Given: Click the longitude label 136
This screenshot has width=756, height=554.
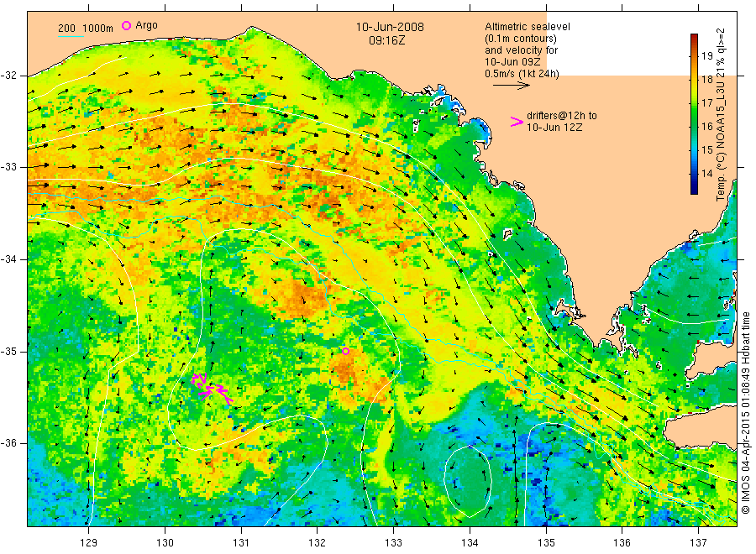Looking at the screenshot, I should coord(622,543).
